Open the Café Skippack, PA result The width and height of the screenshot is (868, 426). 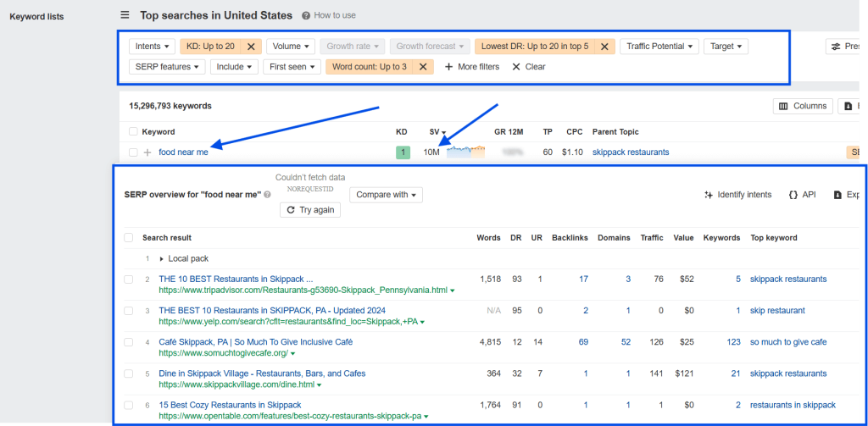click(256, 342)
